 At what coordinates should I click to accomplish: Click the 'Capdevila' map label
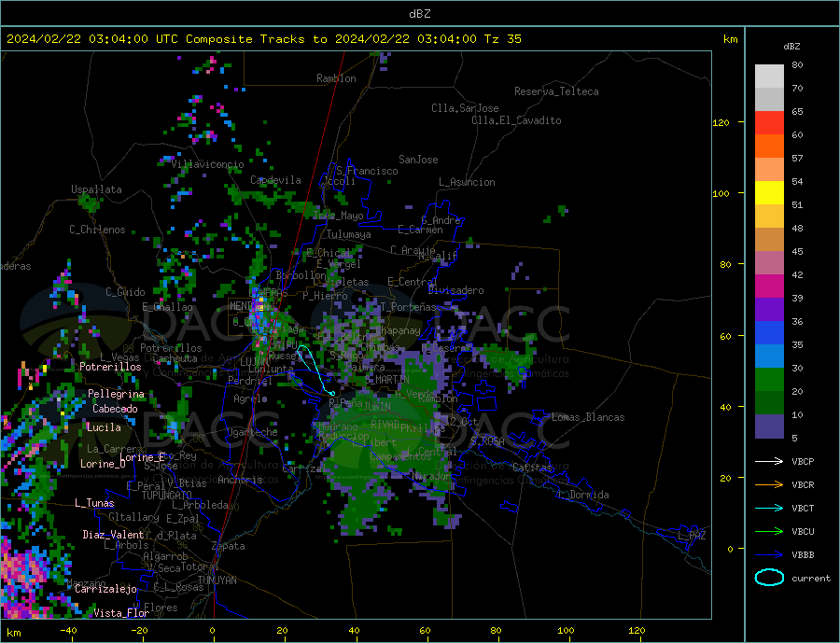[275, 180]
